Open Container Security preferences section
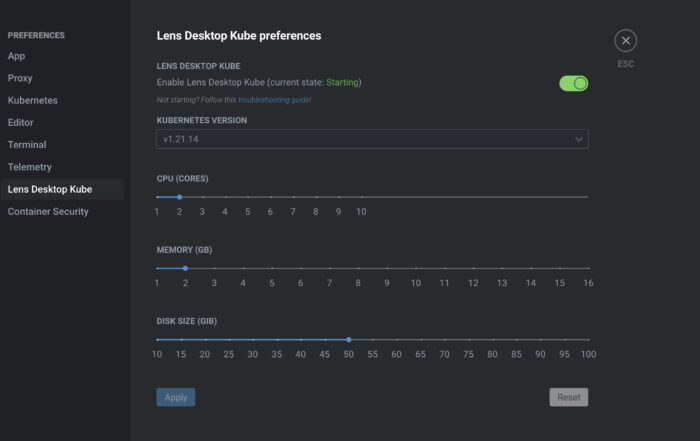 click(x=48, y=212)
